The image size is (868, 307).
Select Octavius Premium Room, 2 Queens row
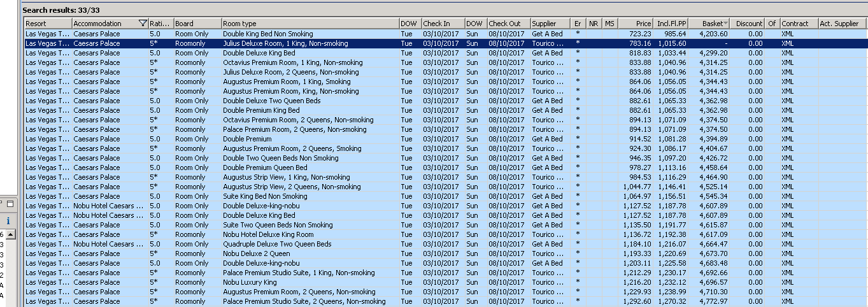click(446, 120)
